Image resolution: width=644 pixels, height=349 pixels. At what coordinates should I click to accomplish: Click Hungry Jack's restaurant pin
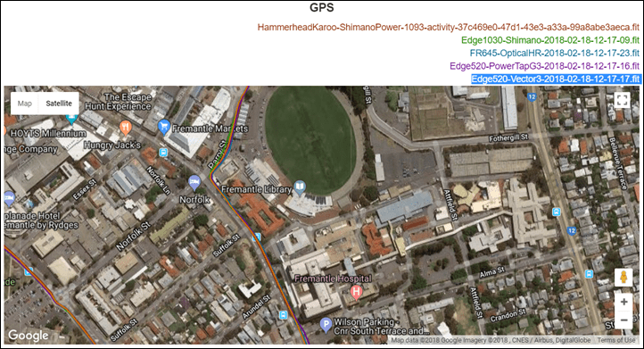click(126, 128)
